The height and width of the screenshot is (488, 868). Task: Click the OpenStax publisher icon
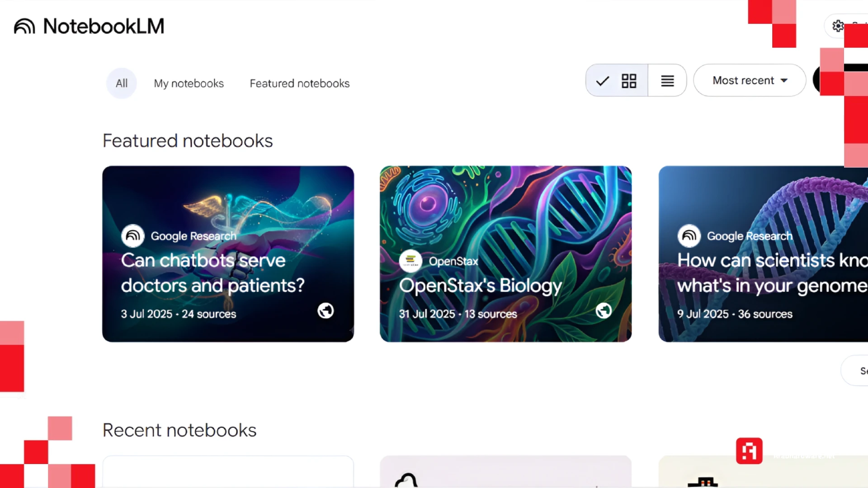click(x=410, y=261)
